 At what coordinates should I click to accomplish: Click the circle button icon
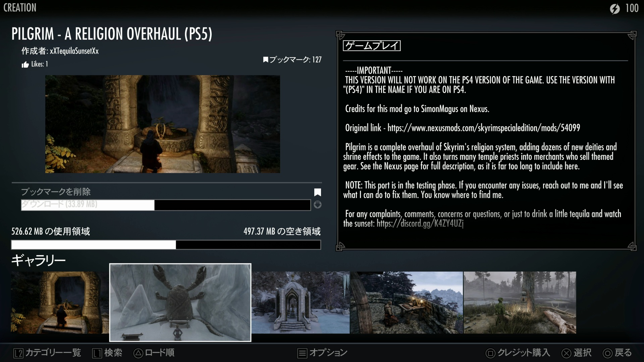(608, 353)
